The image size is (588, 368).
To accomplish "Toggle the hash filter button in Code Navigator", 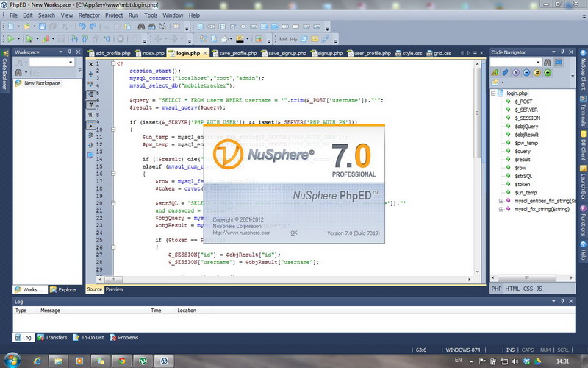I will (537, 72).
